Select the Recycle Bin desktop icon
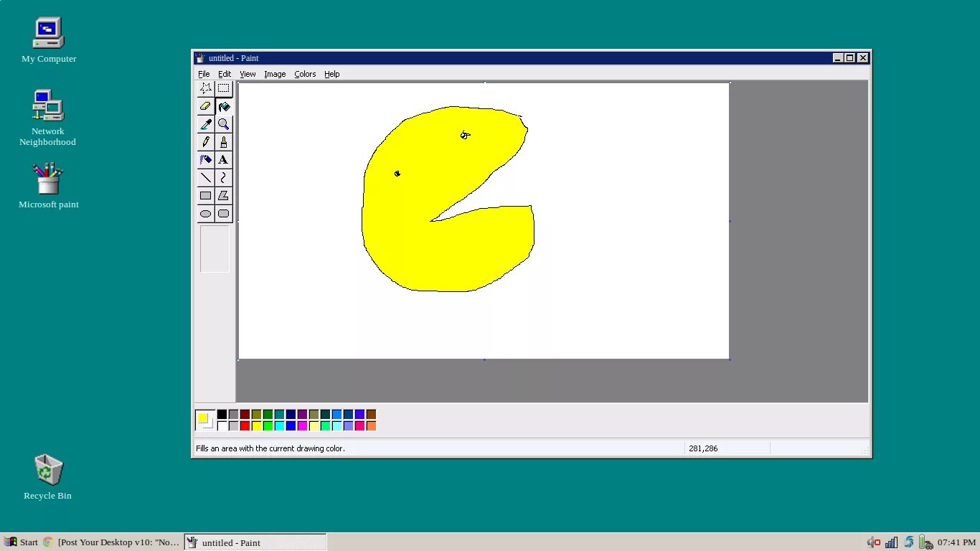The image size is (980, 551). 48,477
